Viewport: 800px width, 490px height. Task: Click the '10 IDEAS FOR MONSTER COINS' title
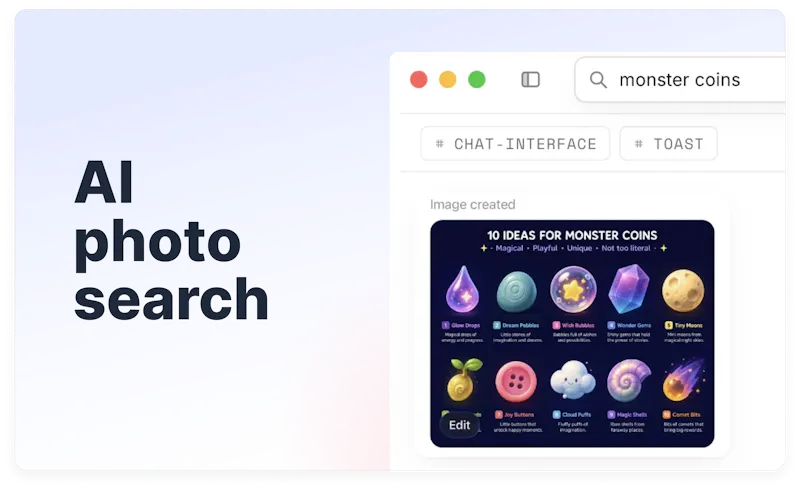click(572, 235)
